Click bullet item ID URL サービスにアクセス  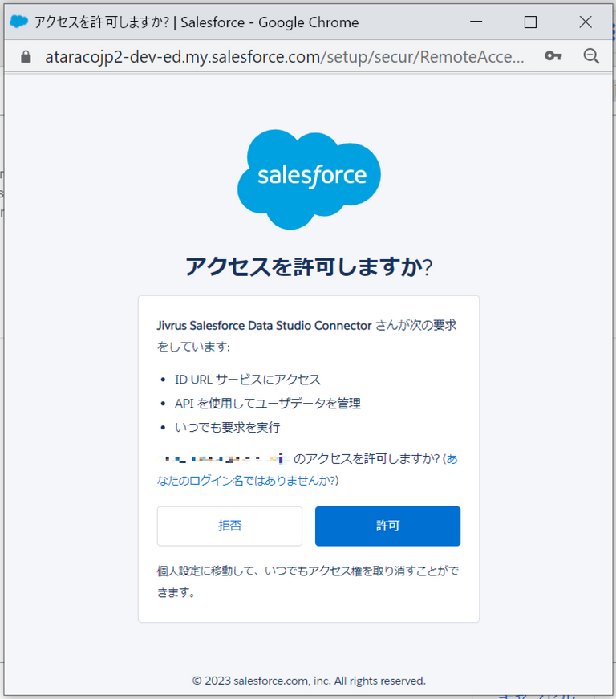[248, 380]
